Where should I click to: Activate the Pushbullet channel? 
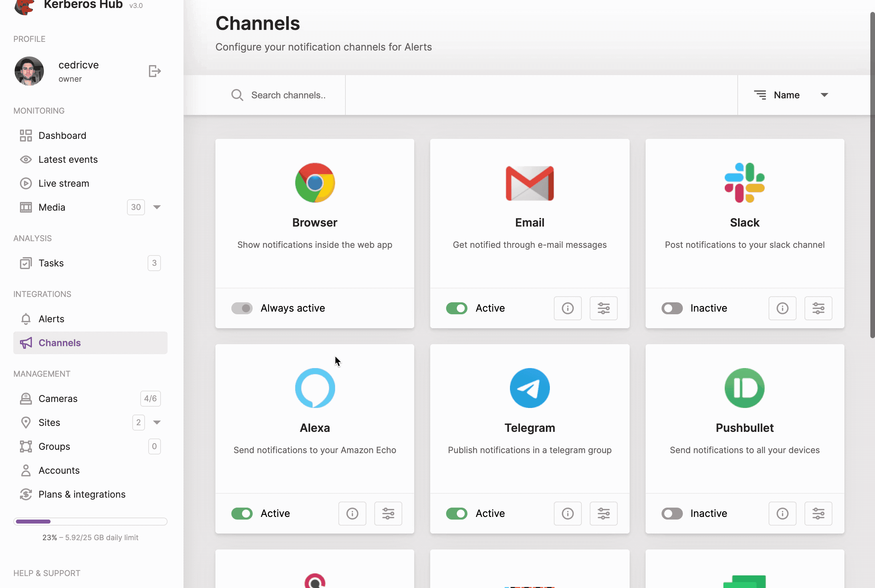672,513
